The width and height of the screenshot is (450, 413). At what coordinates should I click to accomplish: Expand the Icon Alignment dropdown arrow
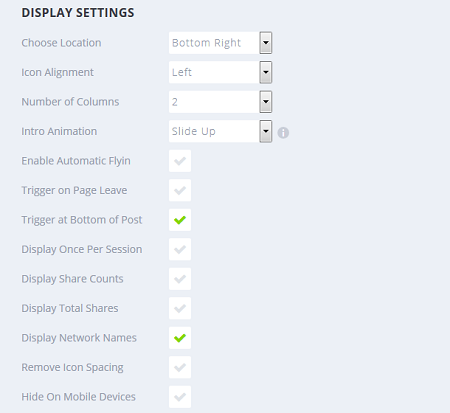point(266,72)
